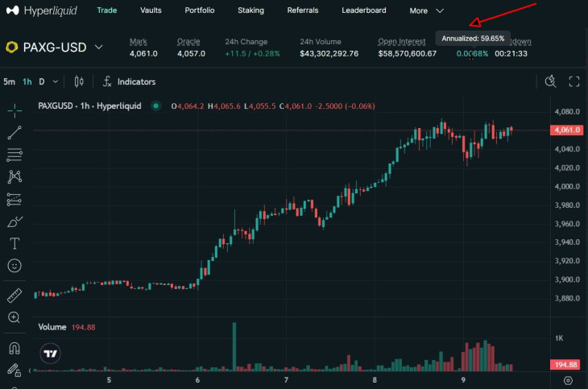Image resolution: width=588 pixels, height=389 pixels.
Task: Toggle fullscreen chart mode
Action: coord(574,81)
